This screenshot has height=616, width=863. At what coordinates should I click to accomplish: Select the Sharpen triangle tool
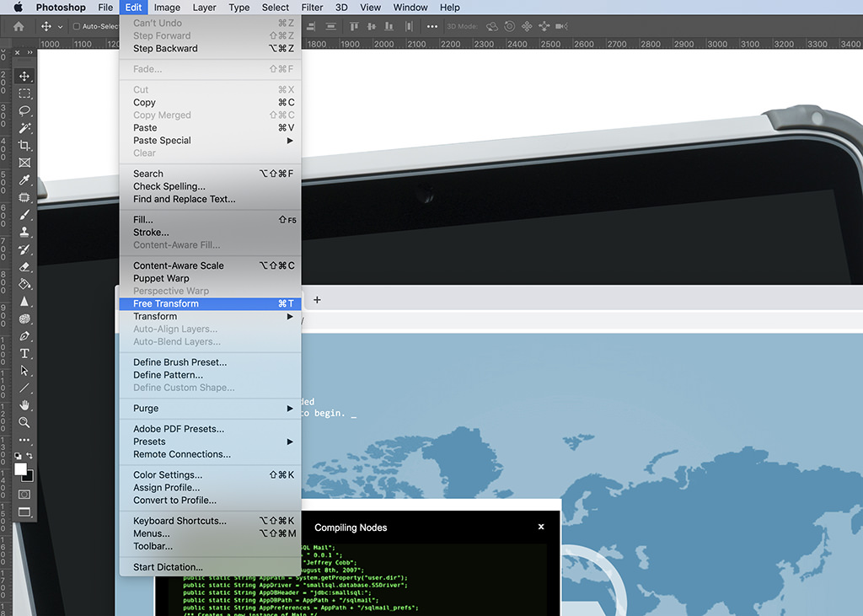tap(24, 301)
